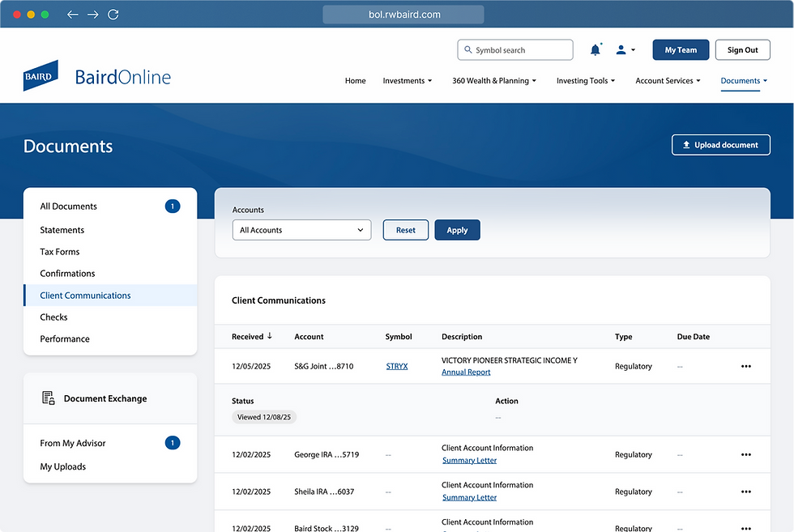Select Performance in sidebar
The height and width of the screenshot is (532, 794).
tap(65, 338)
